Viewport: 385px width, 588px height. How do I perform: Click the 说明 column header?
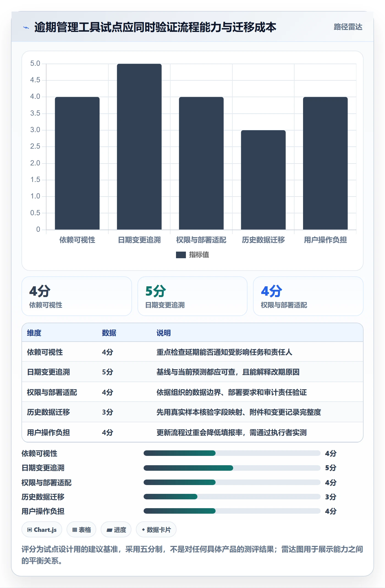pos(164,333)
